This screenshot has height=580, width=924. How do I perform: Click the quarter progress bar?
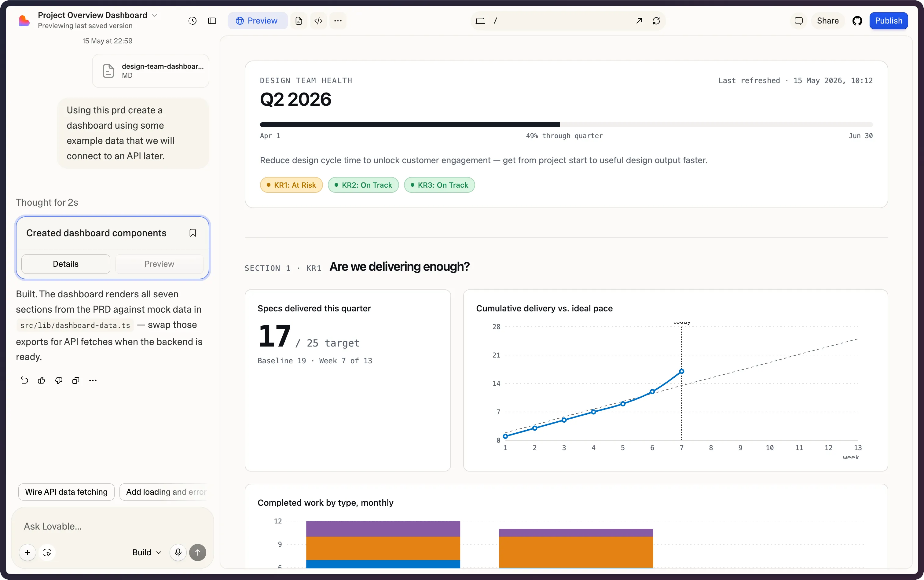pyautogui.click(x=566, y=125)
